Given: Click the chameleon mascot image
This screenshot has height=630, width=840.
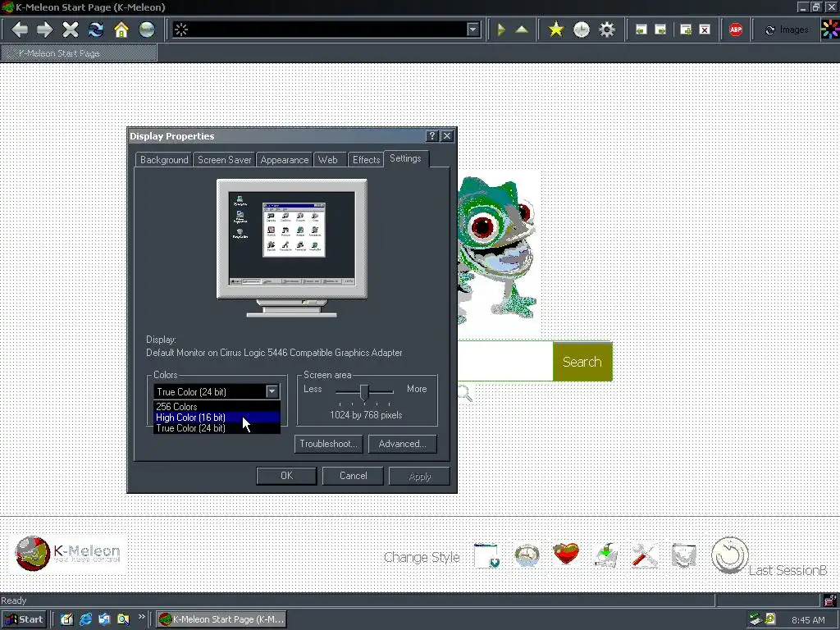Looking at the screenshot, I should (496, 251).
